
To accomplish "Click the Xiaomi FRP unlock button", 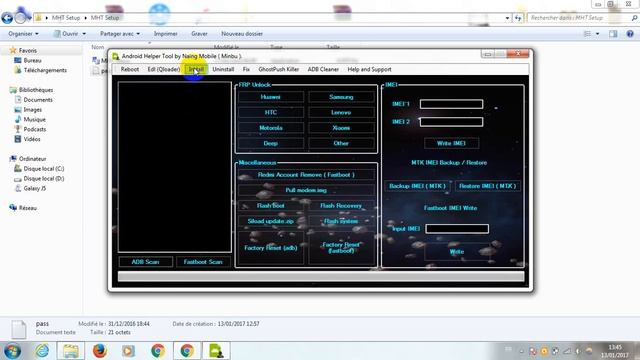I will point(341,128).
